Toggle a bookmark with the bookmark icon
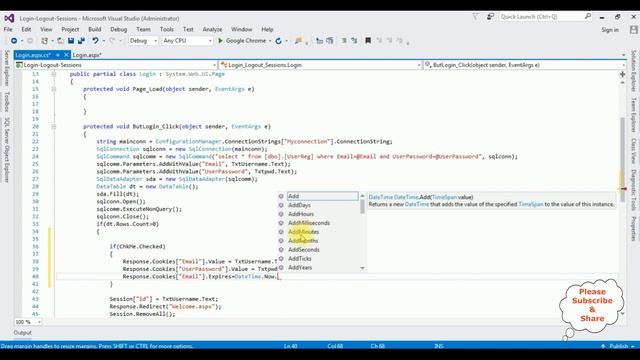The height and width of the screenshot is (360, 640). 368,41
